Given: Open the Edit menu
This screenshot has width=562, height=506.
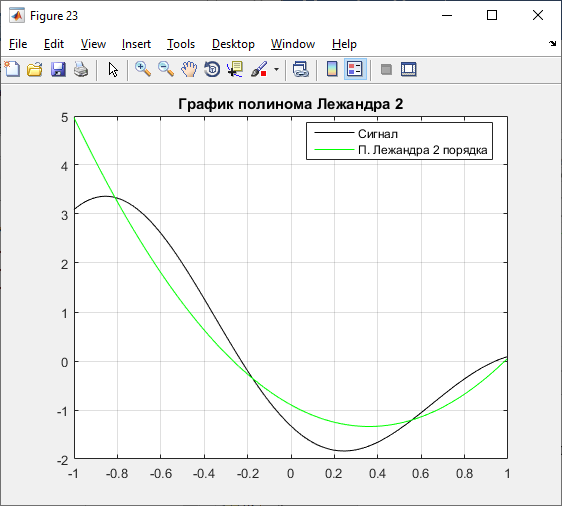Looking at the screenshot, I should (54, 44).
